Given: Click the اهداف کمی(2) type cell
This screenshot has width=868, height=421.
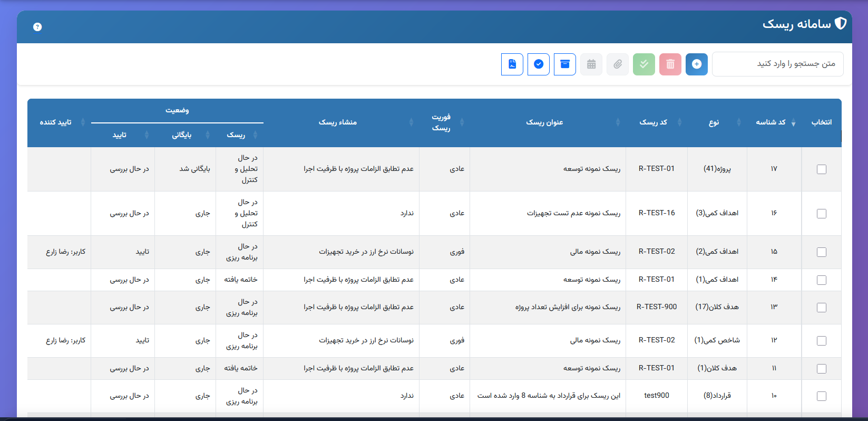Looking at the screenshot, I should (x=717, y=252).
